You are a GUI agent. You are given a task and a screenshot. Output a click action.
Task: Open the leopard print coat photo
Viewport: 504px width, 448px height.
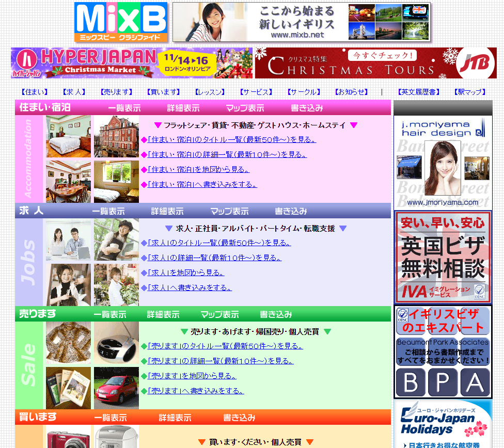tap(69, 343)
